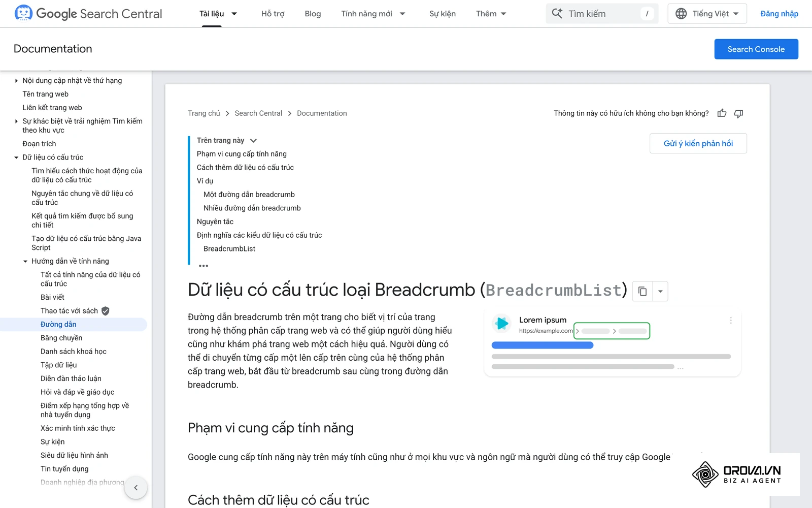
Task: Open Liên kết trang web sidebar item
Action: (x=52, y=108)
